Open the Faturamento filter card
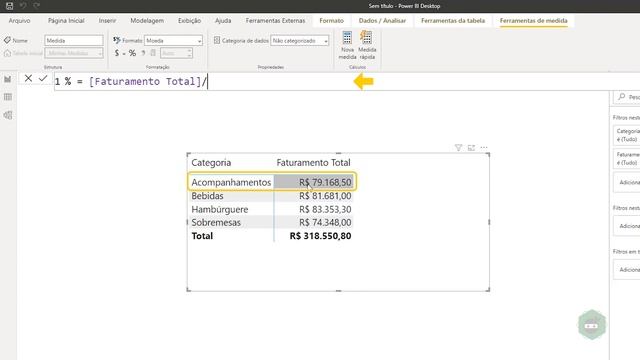Viewport: 640px width, 360px height. pos(627,158)
